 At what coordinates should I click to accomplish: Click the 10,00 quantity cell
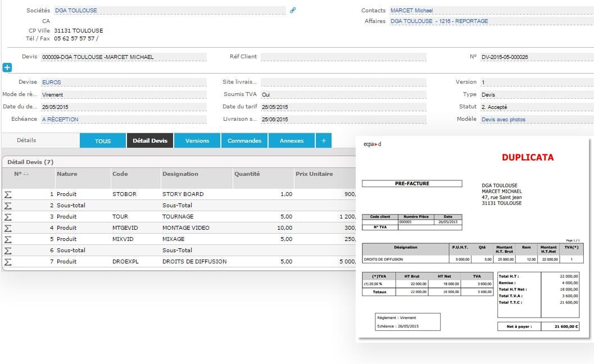[284, 228]
